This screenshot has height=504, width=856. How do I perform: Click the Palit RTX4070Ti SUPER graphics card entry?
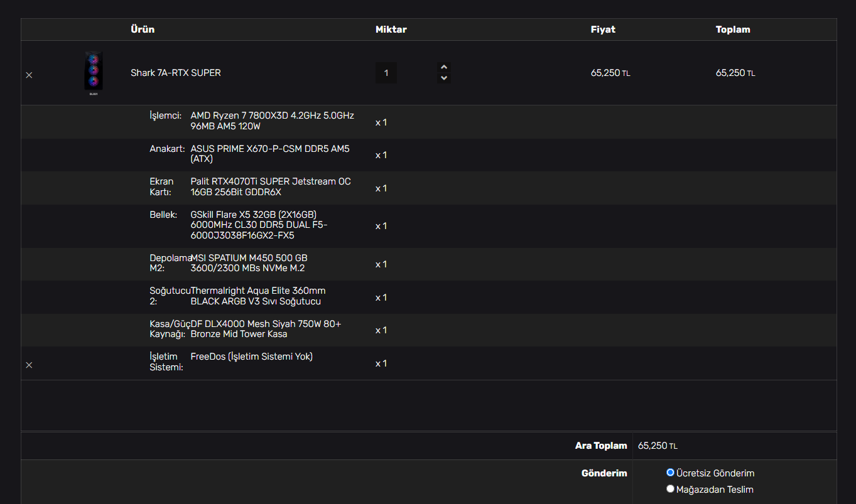(x=271, y=187)
